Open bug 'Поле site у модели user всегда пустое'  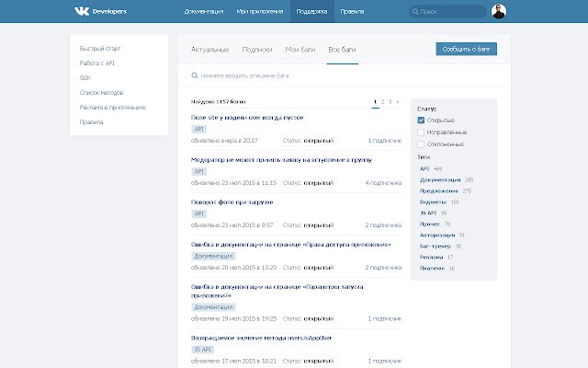(247, 118)
